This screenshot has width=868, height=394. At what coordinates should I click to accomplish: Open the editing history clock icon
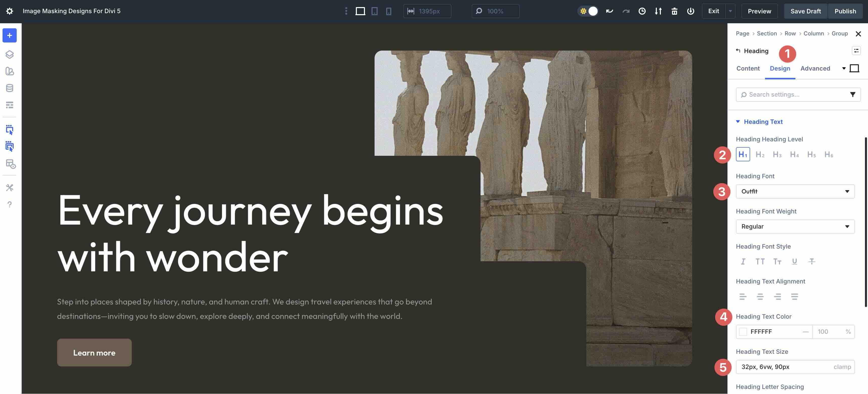tap(642, 11)
